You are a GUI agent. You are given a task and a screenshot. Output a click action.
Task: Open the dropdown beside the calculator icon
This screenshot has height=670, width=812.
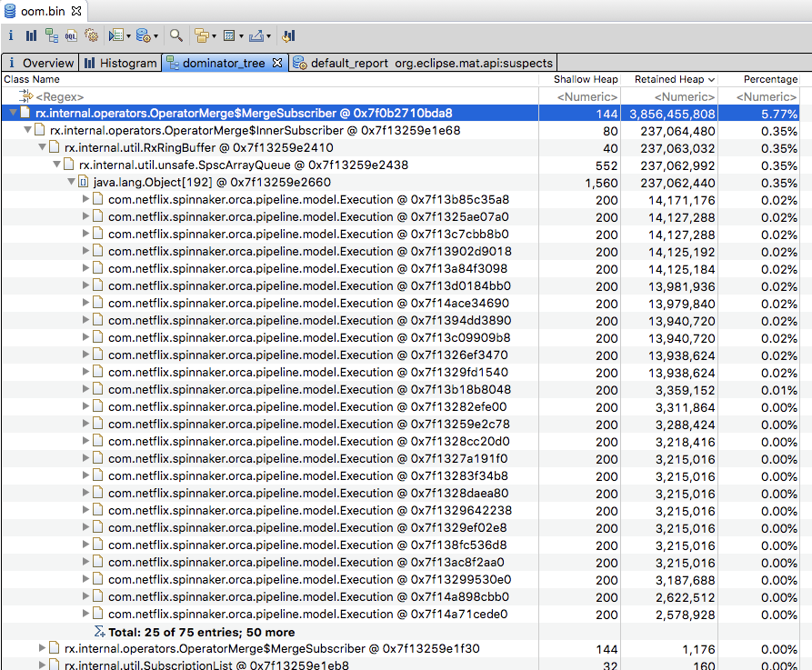pyautogui.click(x=239, y=35)
